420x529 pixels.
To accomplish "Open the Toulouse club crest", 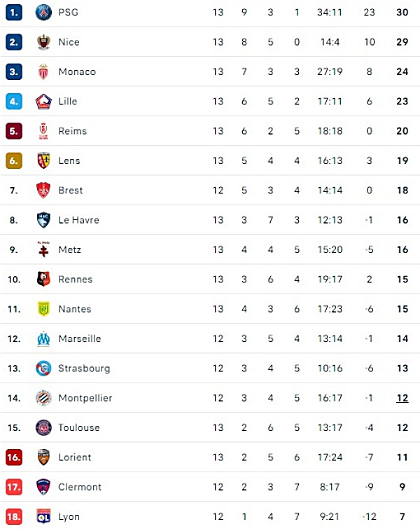I will [x=43, y=428].
